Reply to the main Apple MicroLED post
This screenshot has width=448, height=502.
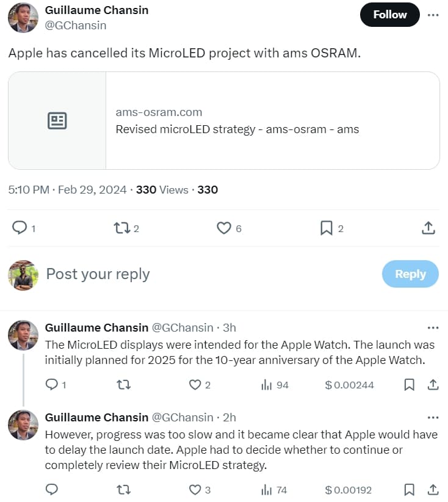20,228
